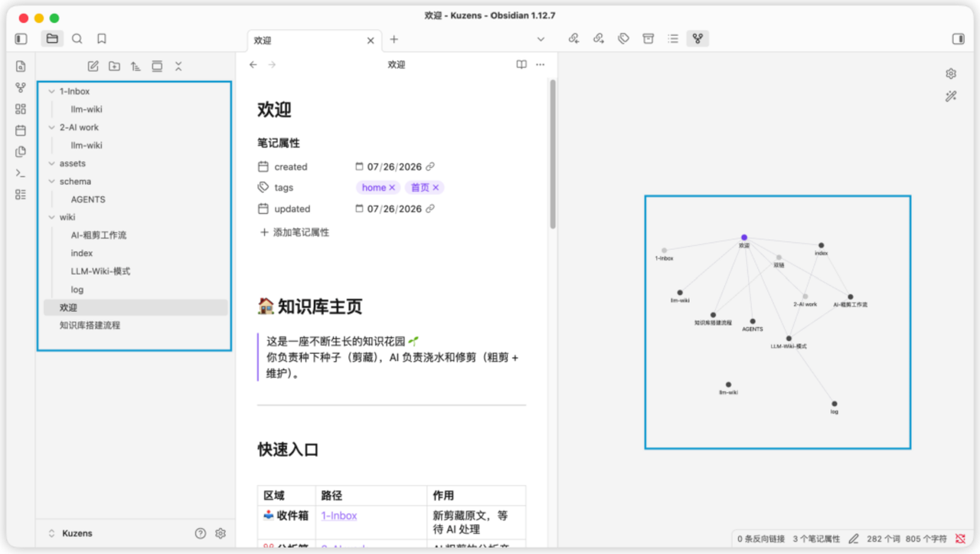Screen dimensions: 980x554
Task: Open graph settings gear icon
Action: point(951,74)
